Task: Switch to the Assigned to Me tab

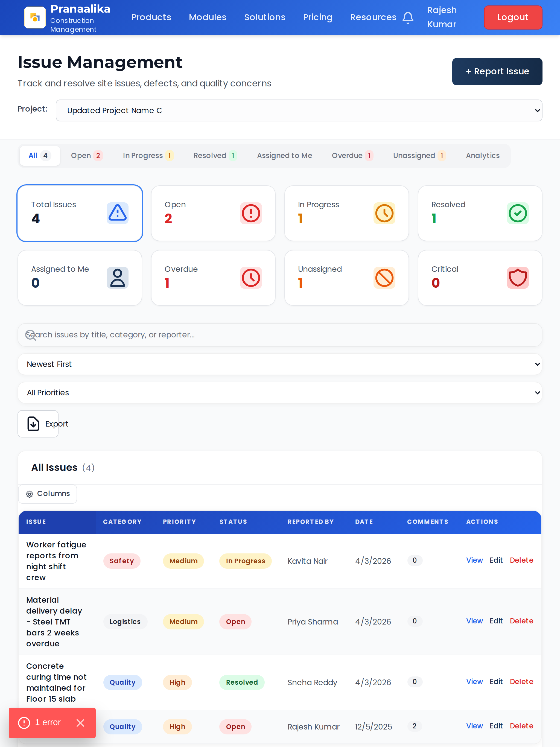Action: [x=284, y=156]
